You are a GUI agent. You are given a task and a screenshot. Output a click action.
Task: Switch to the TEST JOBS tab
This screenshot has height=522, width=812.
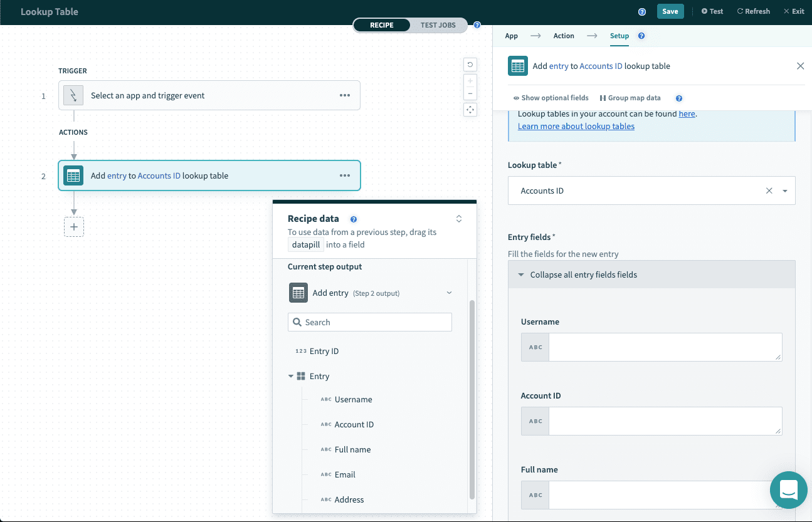438,25
